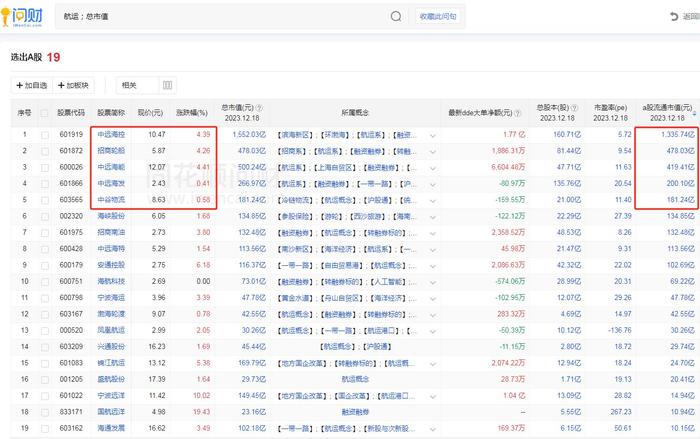Open stock link 宁波远洋
The image size is (700, 439).
(x=111, y=396)
